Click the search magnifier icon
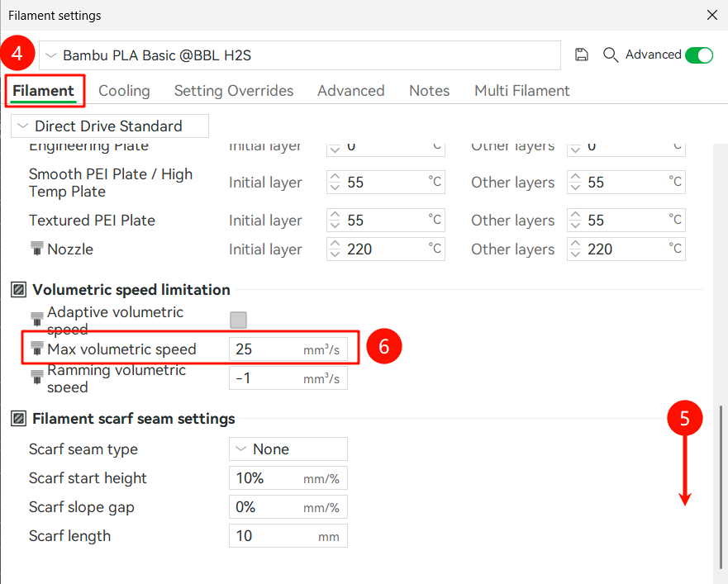This screenshot has width=728, height=584. 611,55
